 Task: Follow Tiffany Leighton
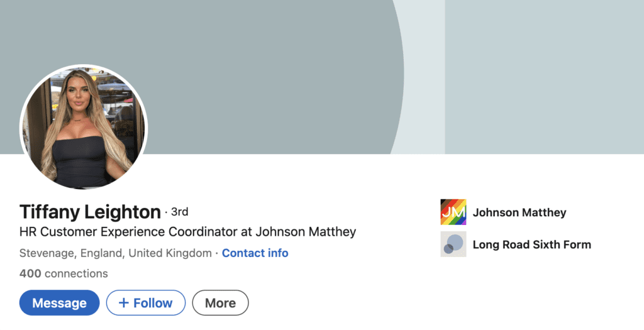click(146, 303)
